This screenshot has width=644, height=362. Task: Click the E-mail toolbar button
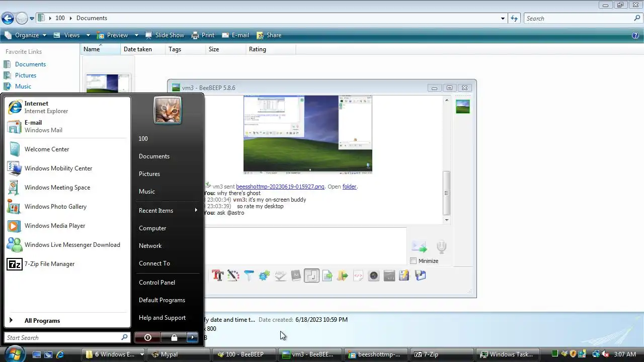235,35
